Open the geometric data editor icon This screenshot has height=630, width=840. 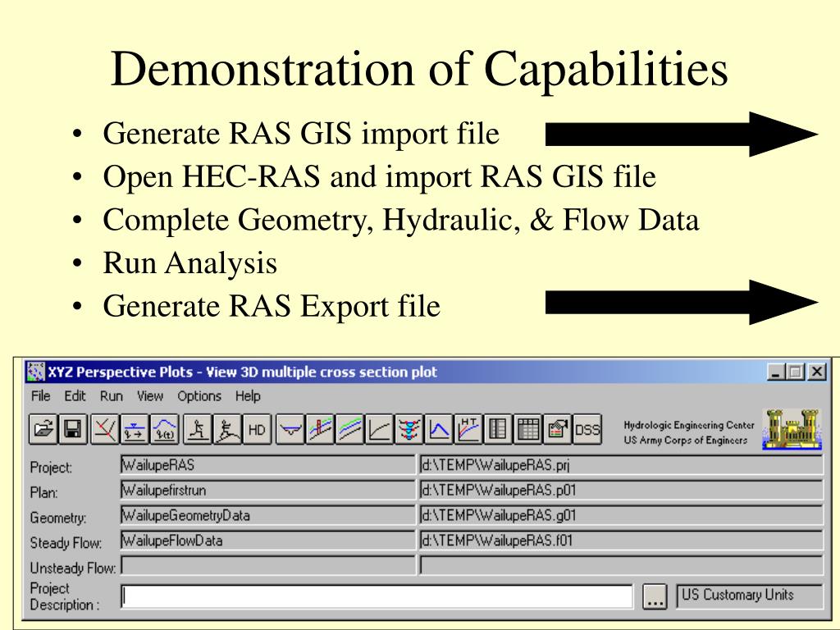point(106,429)
